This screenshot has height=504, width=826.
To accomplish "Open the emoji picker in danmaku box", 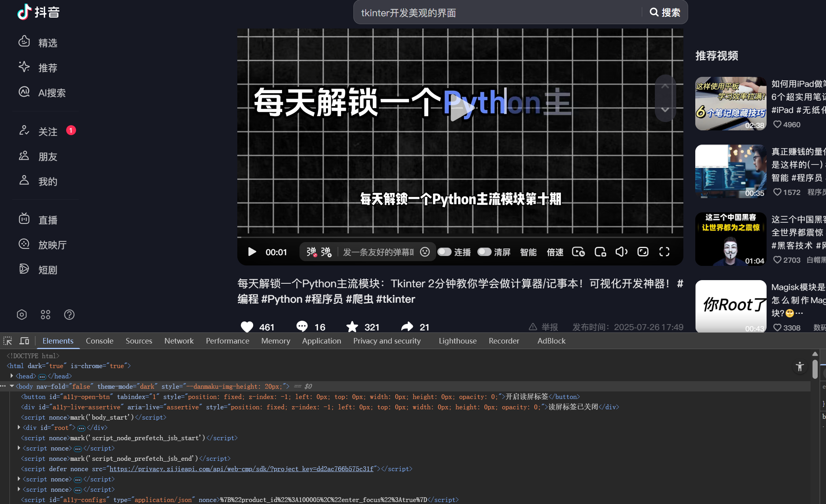I will point(425,252).
